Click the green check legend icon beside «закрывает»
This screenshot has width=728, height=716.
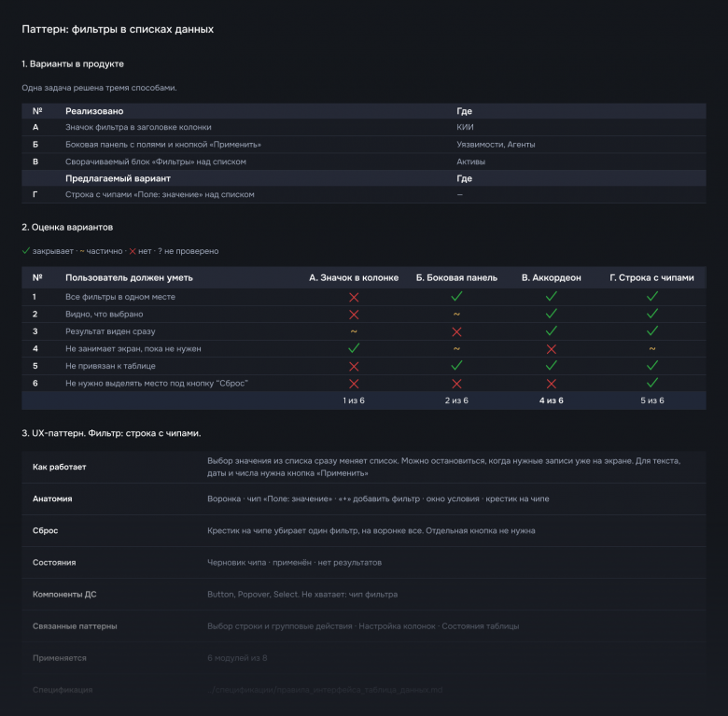pyautogui.click(x=26, y=251)
